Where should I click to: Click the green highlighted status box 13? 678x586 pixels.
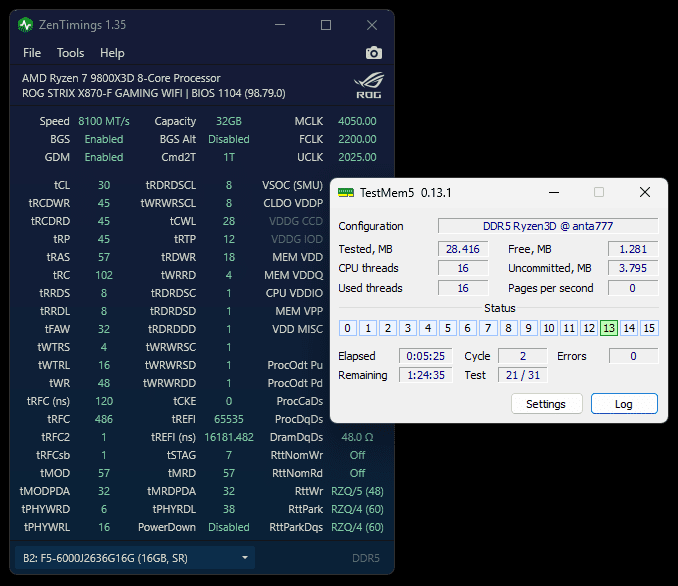(609, 328)
